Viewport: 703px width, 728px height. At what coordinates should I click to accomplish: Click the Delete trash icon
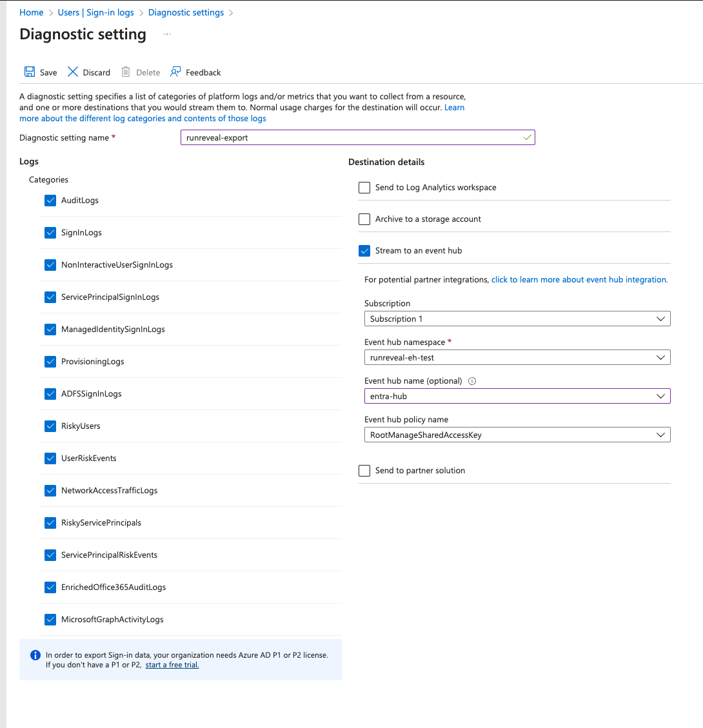(126, 72)
